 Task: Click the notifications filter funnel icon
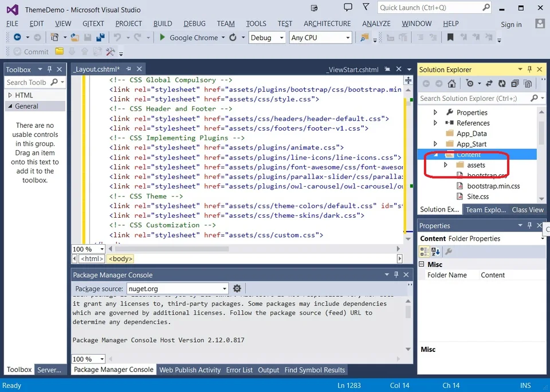[366, 7]
